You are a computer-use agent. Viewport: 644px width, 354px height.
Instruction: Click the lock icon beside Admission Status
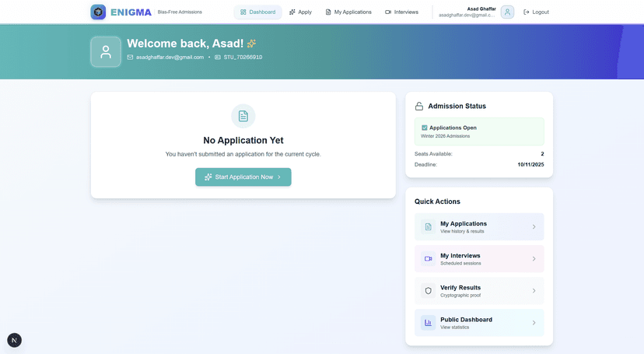pyautogui.click(x=419, y=107)
